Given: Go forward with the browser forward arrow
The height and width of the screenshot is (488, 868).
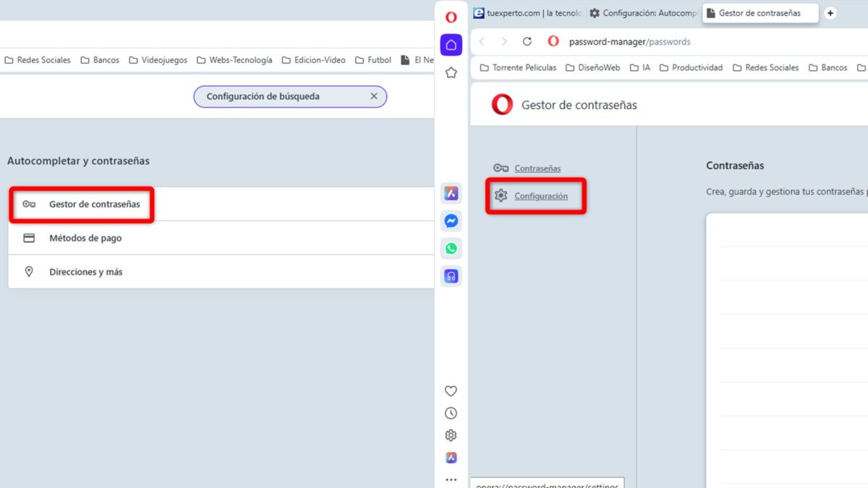Looking at the screenshot, I should [504, 42].
